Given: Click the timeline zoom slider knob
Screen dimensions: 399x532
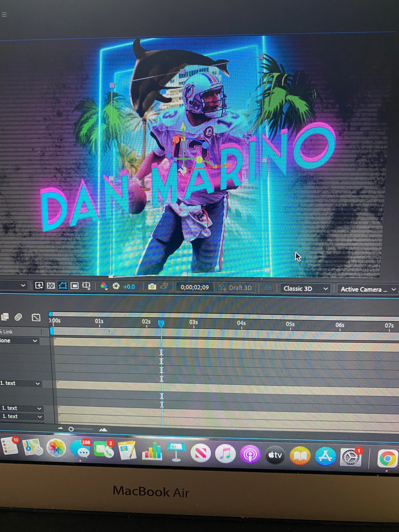Looking at the screenshot, I should [71, 429].
